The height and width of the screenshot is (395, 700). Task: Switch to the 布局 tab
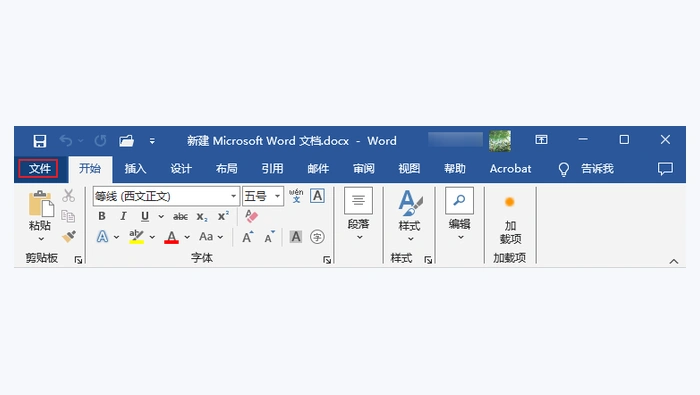(227, 169)
